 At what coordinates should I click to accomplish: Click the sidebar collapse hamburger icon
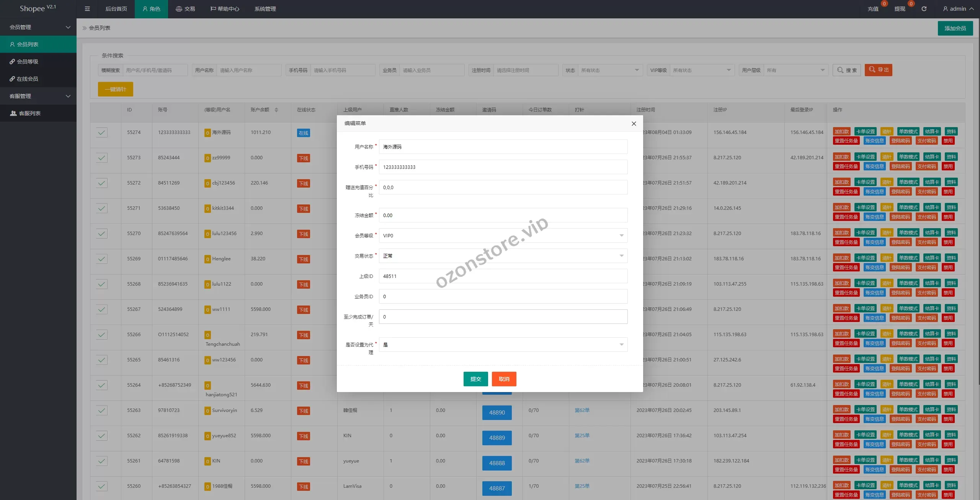pyautogui.click(x=87, y=9)
